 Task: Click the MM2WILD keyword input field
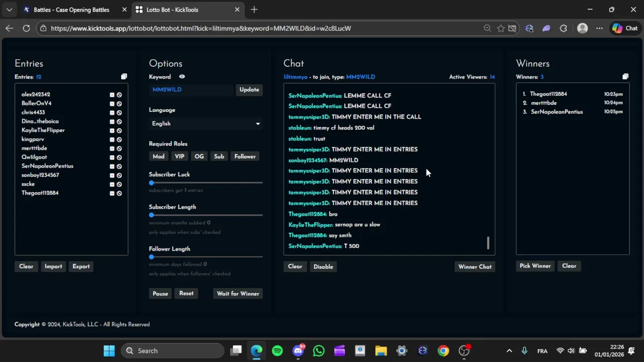coord(191,89)
